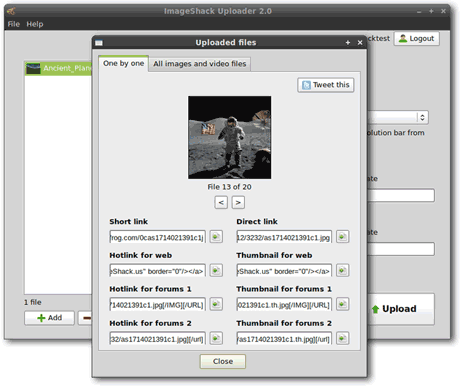465x387 pixels.
Task: Open the Help menu
Action: (35, 24)
